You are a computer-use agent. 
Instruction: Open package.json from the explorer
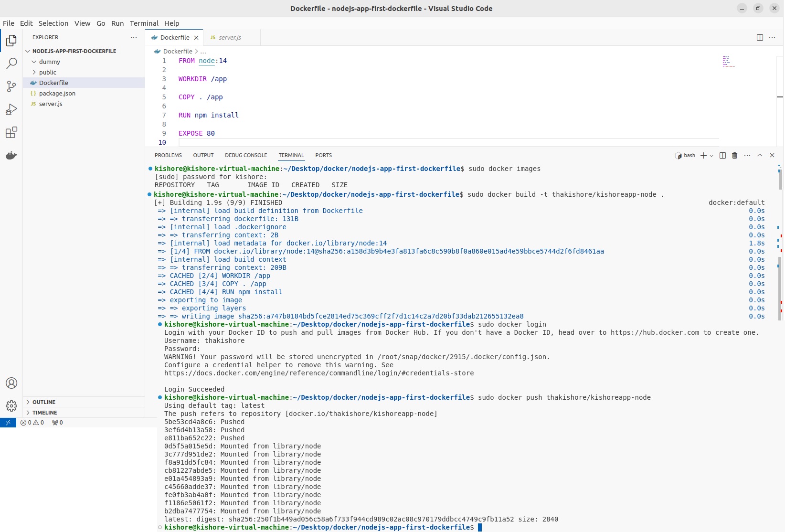57,93
